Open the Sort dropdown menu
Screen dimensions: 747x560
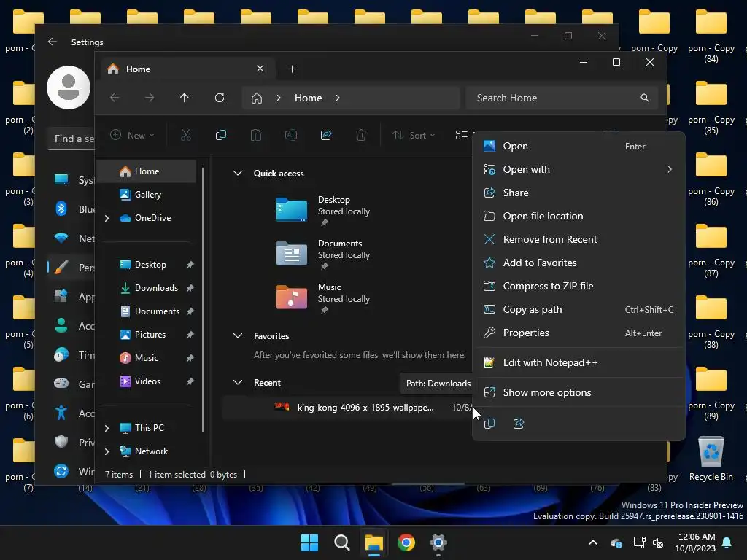tap(414, 135)
